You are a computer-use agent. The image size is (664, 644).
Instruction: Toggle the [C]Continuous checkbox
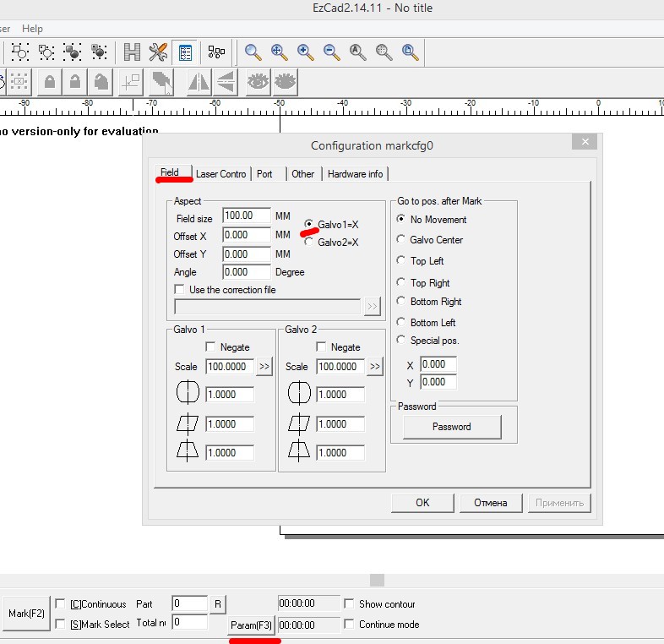[x=61, y=603]
